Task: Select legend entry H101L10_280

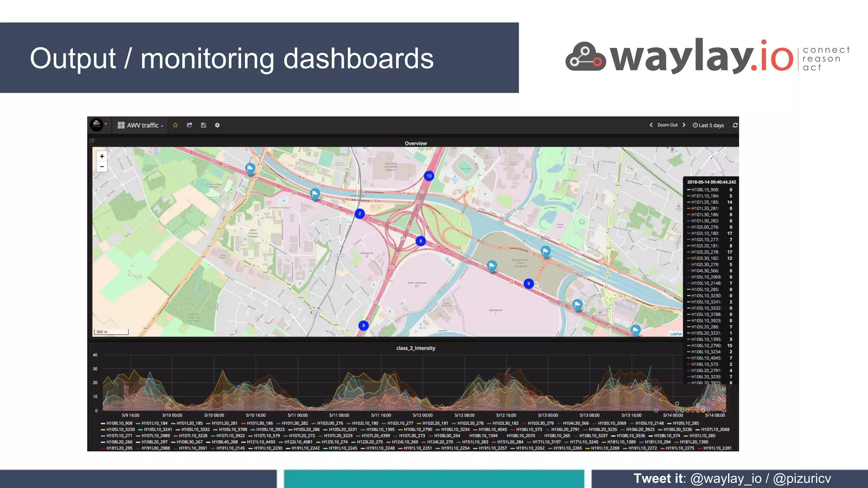Action: 700,435
